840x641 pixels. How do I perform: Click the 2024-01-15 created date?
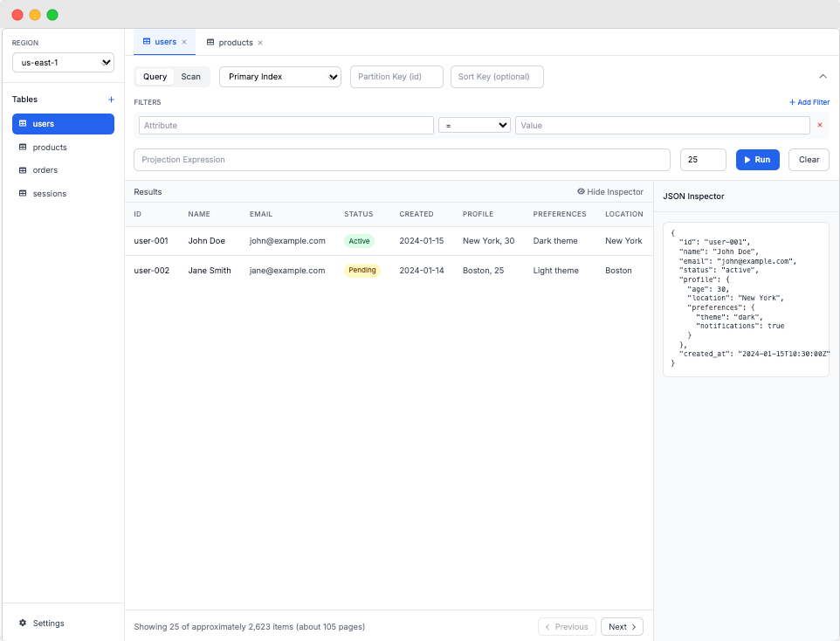coord(422,241)
